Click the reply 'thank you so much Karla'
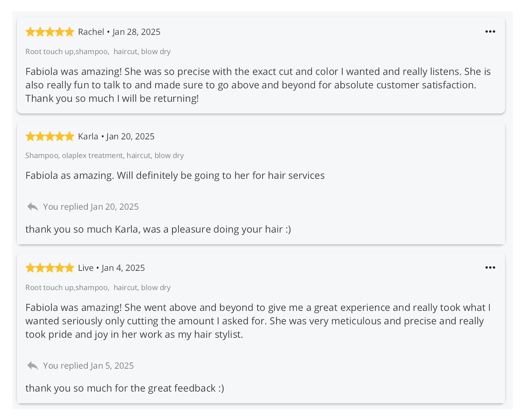This screenshot has height=420, width=525. tap(158, 229)
